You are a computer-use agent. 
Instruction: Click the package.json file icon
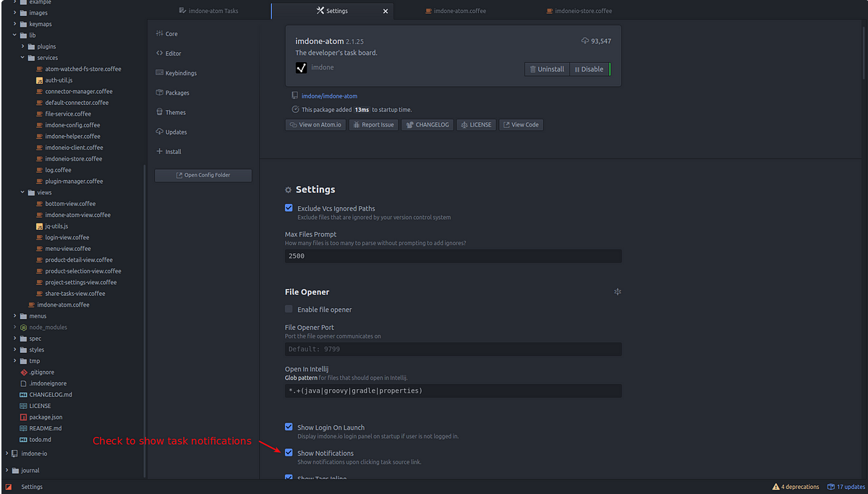[x=23, y=417]
